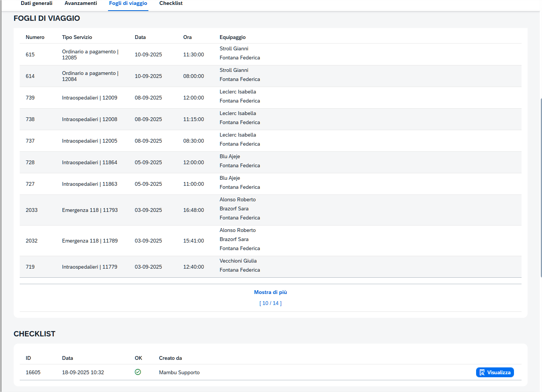This screenshot has width=542, height=392.
Task: Click the Visualizza button for checklist 16605
Action: (x=495, y=372)
